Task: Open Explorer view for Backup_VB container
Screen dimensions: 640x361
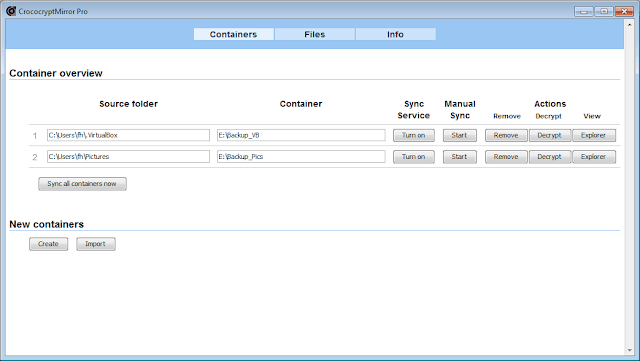Action: pos(593,135)
